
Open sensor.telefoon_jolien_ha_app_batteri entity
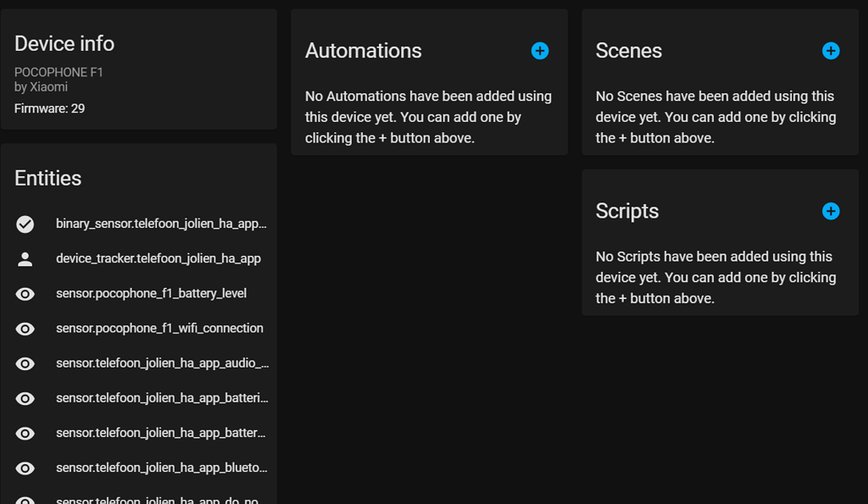(x=162, y=398)
